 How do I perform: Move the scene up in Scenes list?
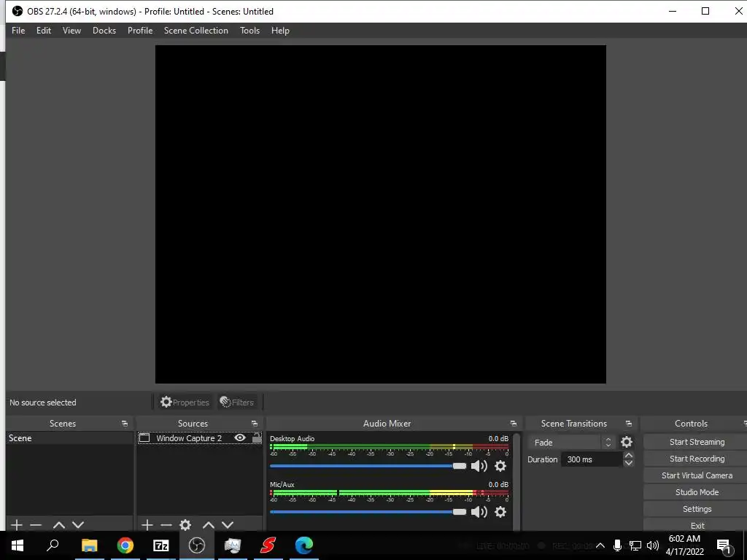[x=58, y=525]
